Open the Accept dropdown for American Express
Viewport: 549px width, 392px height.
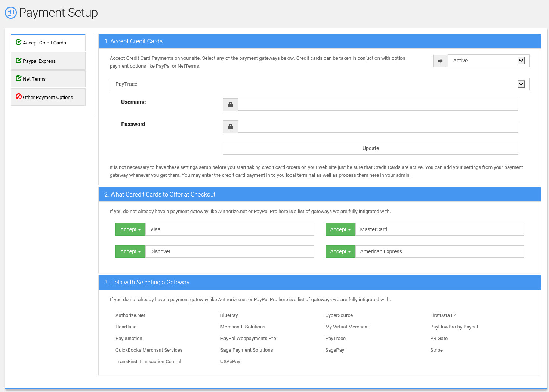point(340,251)
